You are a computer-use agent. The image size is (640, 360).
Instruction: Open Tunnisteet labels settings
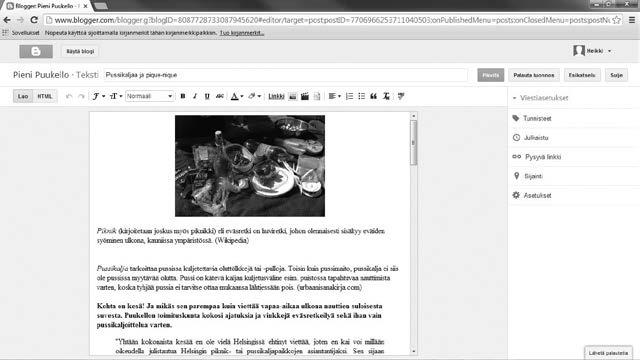532,118
